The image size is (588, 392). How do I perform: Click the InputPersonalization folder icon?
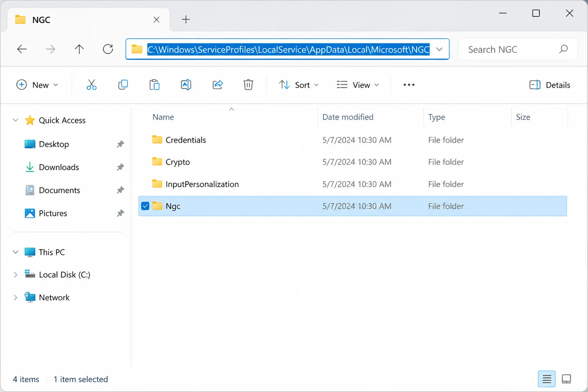coord(157,184)
